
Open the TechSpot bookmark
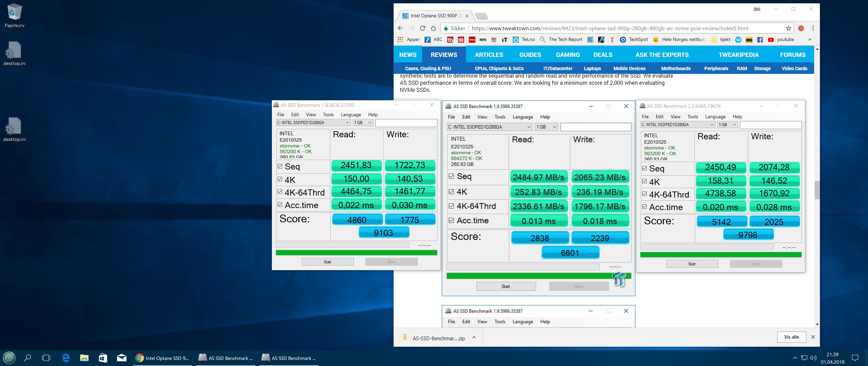(634, 39)
